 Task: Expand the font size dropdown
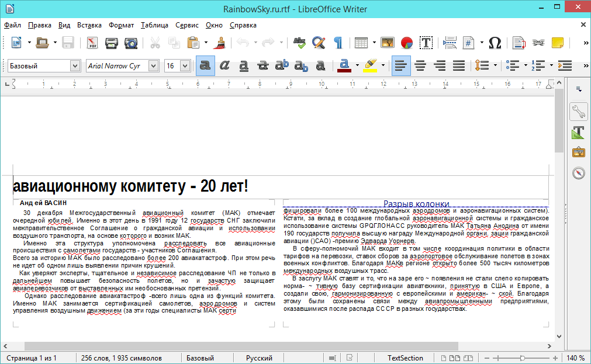coord(185,66)
